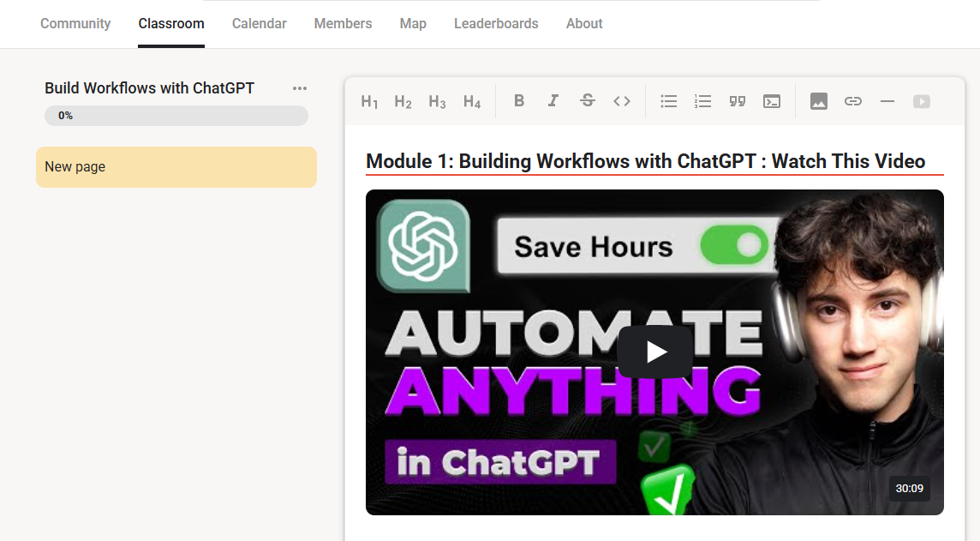Insert inline code formatting
This screenshot has height=541, width=980.
click(x=622, y=100)
